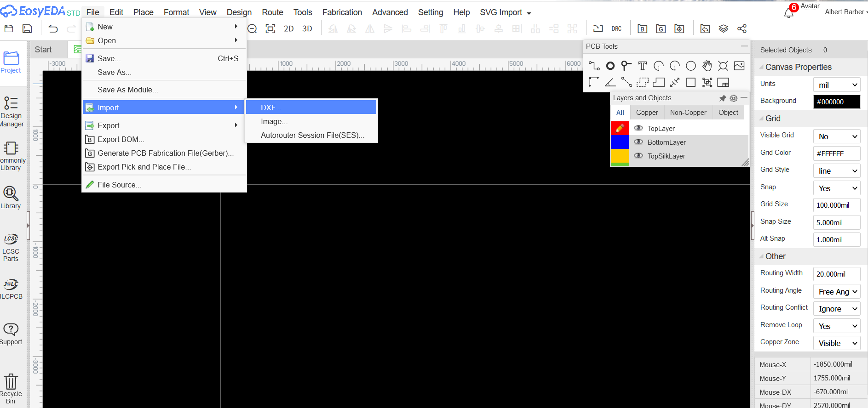Select the Dimension measure tool in PCB Tools

[x=675, y=82]
